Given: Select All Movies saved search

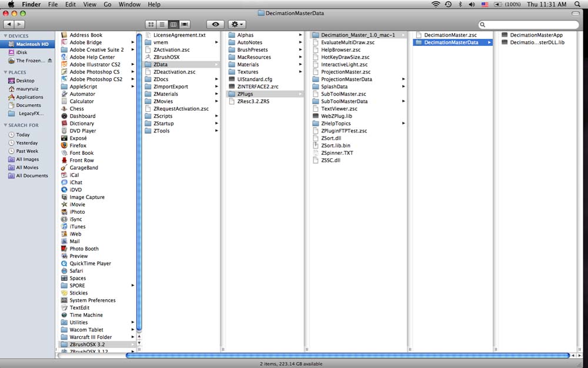Looking at the screenshot, I should point(27,167).
